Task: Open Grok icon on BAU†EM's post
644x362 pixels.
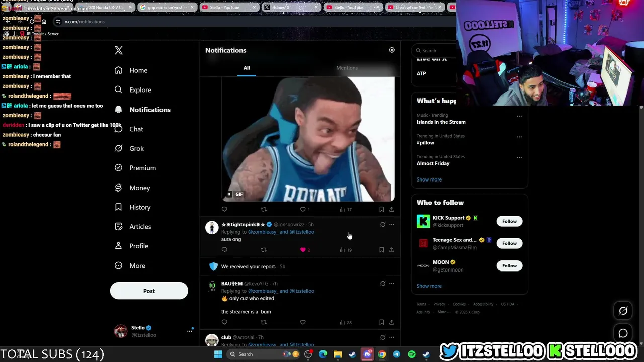Action: click(x=383, y=284)
